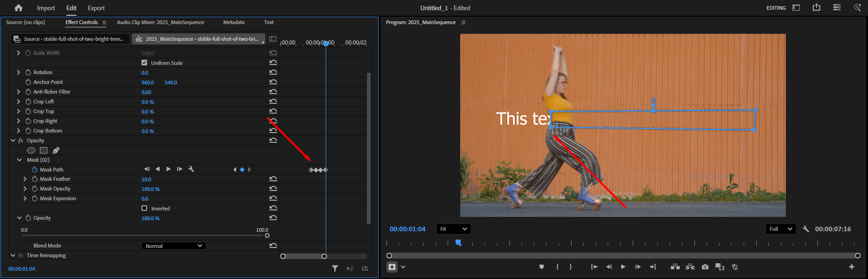
Task: Click the Opacity value slider handle
Action: (267, 235)
